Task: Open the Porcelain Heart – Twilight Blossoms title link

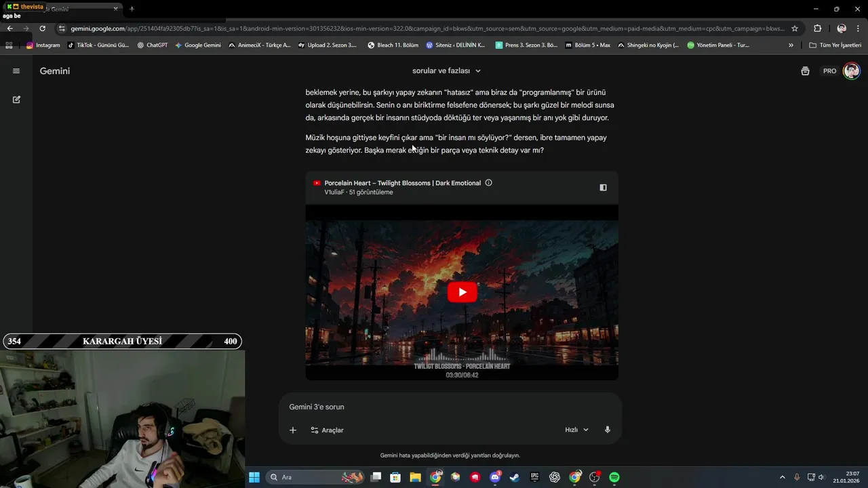Action: click(x=402, y=183)
